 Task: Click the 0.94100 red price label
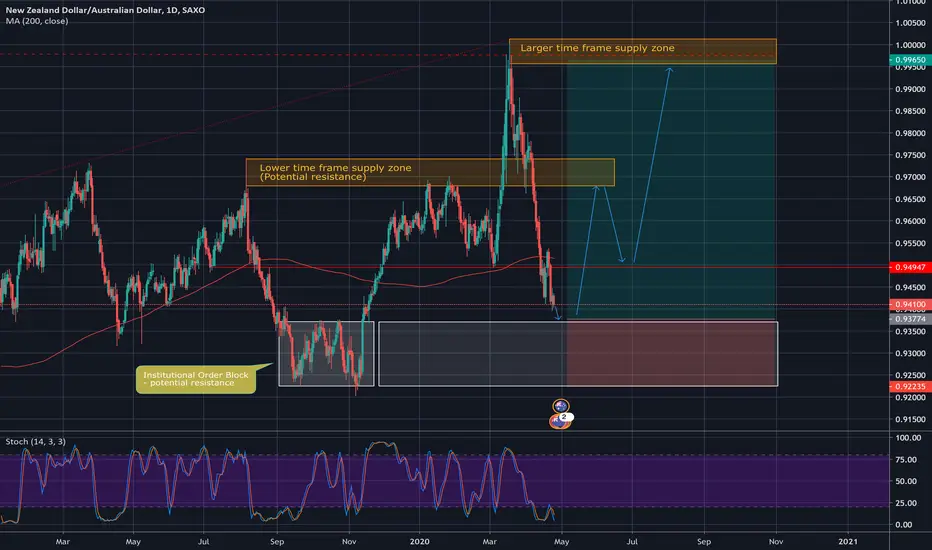pos(909,304)
